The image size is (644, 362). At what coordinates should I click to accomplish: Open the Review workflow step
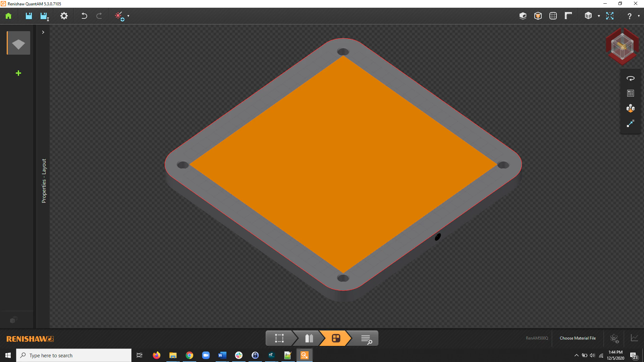[366, 338]
